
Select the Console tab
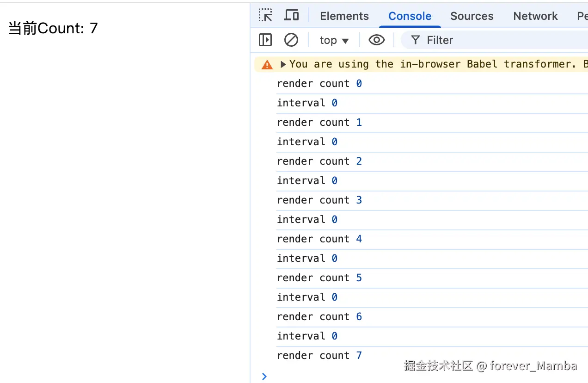410,16
